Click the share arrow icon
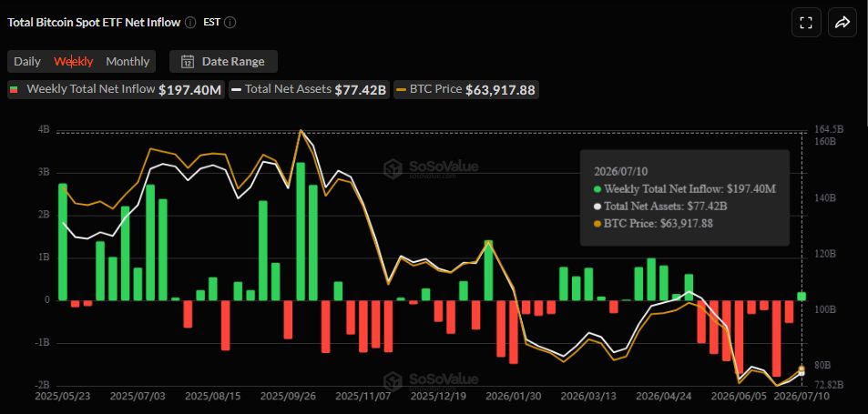 click(x=842, y=23)
